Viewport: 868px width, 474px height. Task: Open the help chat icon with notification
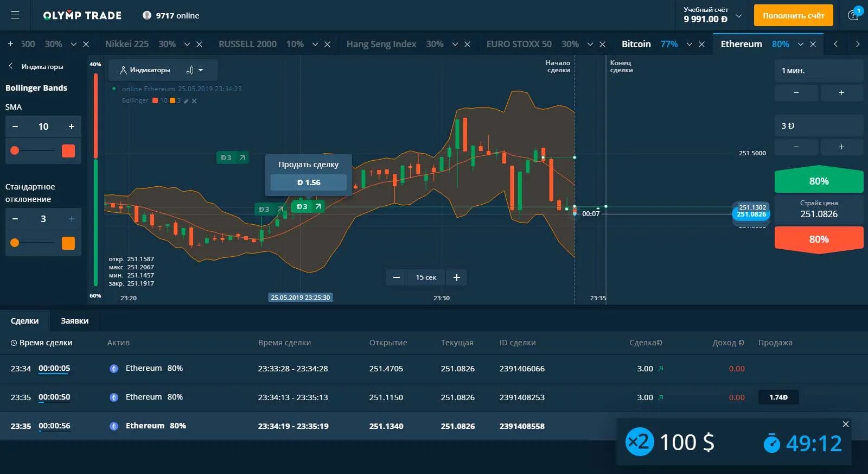(x=854, y=15)
